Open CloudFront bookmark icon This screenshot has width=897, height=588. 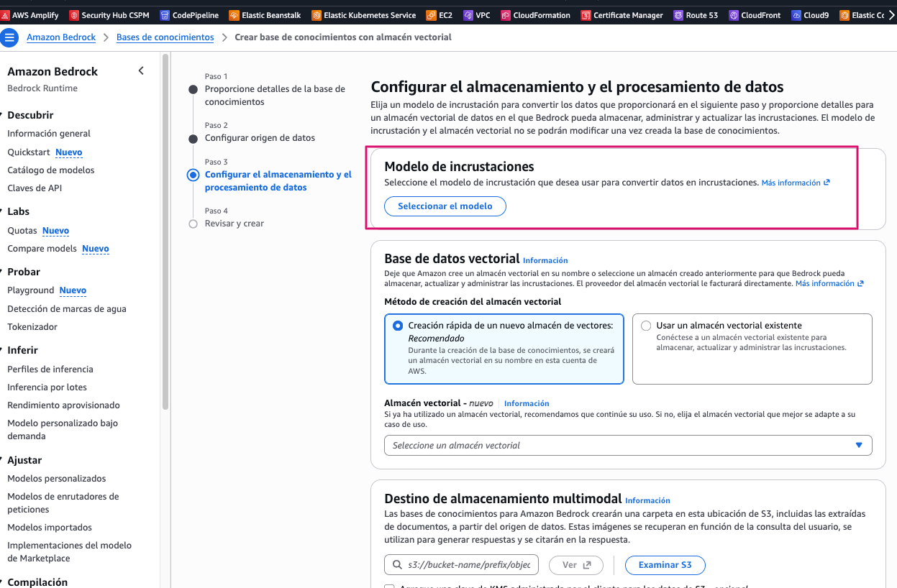[734, 15]
